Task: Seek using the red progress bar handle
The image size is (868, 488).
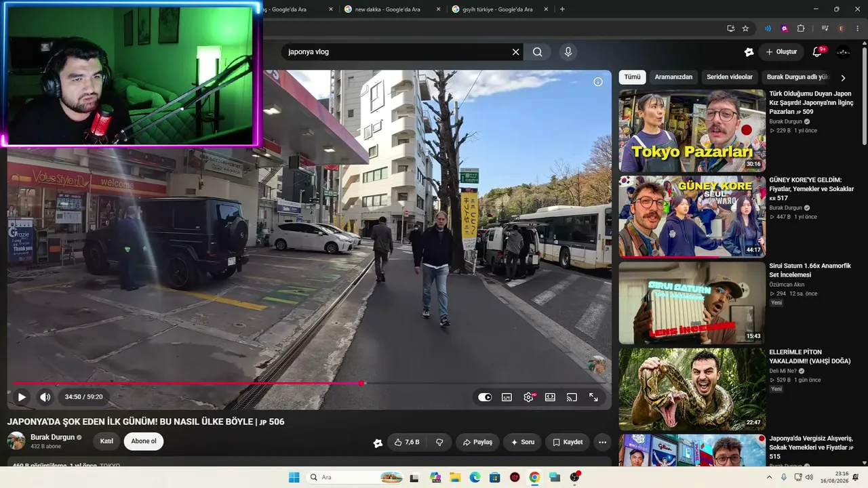Action: [361, 384]
